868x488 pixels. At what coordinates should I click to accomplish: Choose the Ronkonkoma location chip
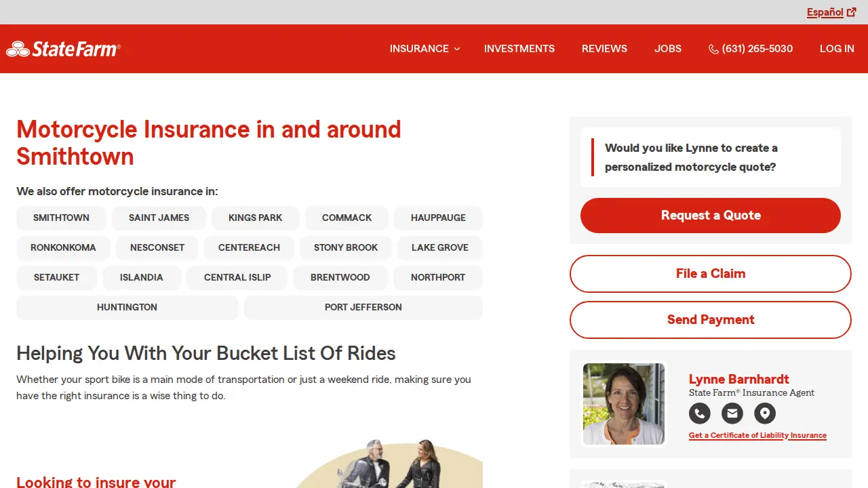tap(63, 247)
